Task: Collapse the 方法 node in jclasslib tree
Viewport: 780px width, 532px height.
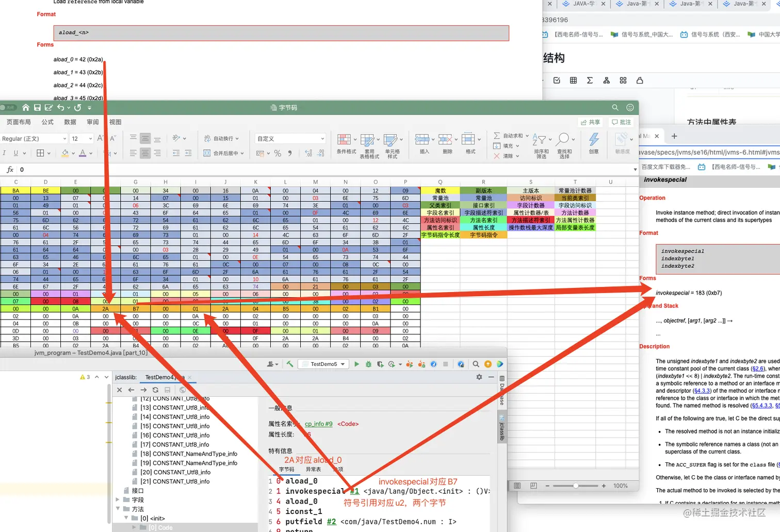Action: (x=118, y=509)
